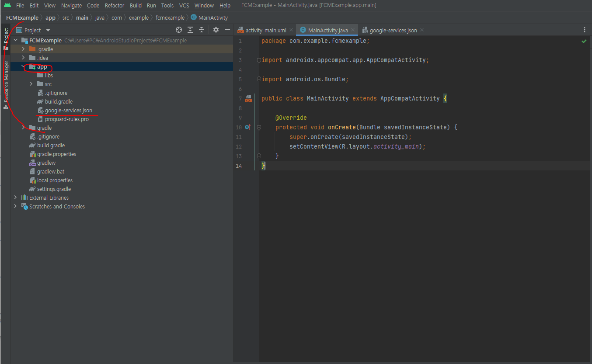Expand the .gradle folder

coord(24,49)
